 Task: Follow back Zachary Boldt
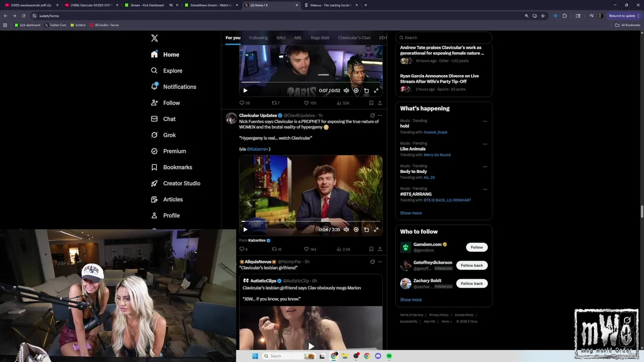coord(471,283)
